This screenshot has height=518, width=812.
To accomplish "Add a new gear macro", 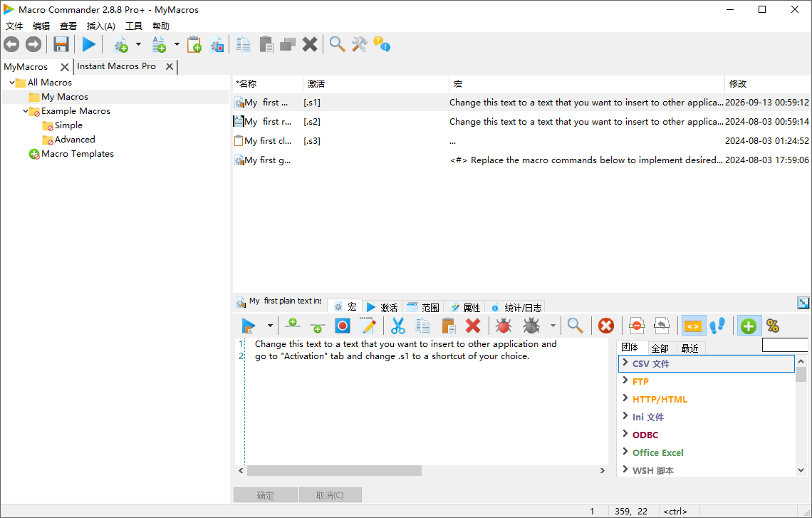I will click(120, 45).
